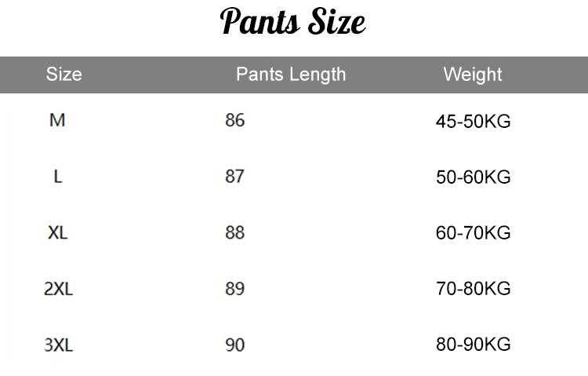Select the 50-60KG weight cell
The image size is (588, 376).
pos(473,177)
